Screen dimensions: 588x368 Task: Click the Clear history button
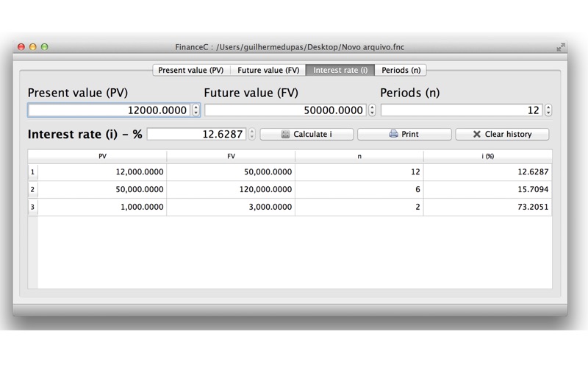pos(502,134)
